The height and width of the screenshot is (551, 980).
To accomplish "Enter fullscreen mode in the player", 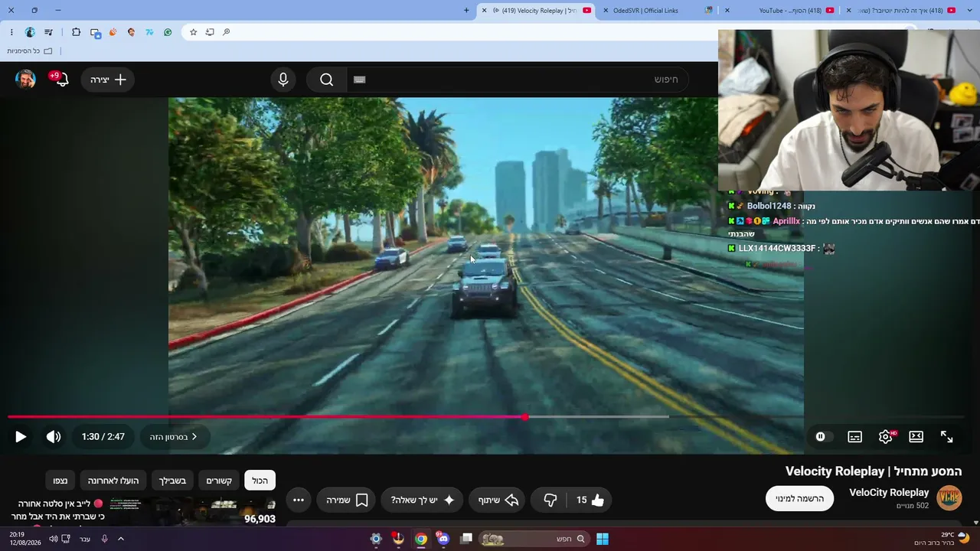I will pyautogui.click(x=946, y=437).
